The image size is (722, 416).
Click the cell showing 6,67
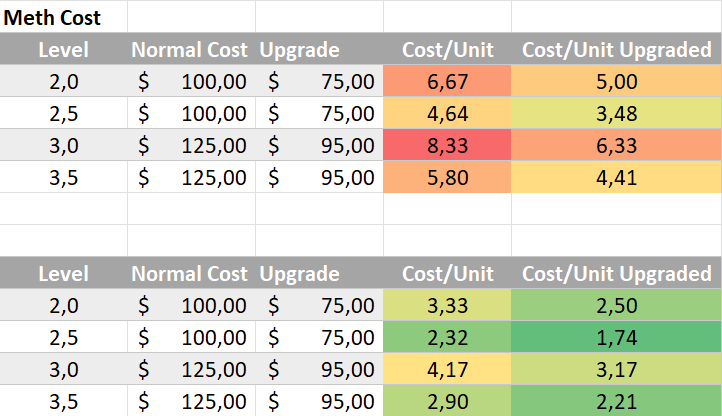(x=447, y=81)
